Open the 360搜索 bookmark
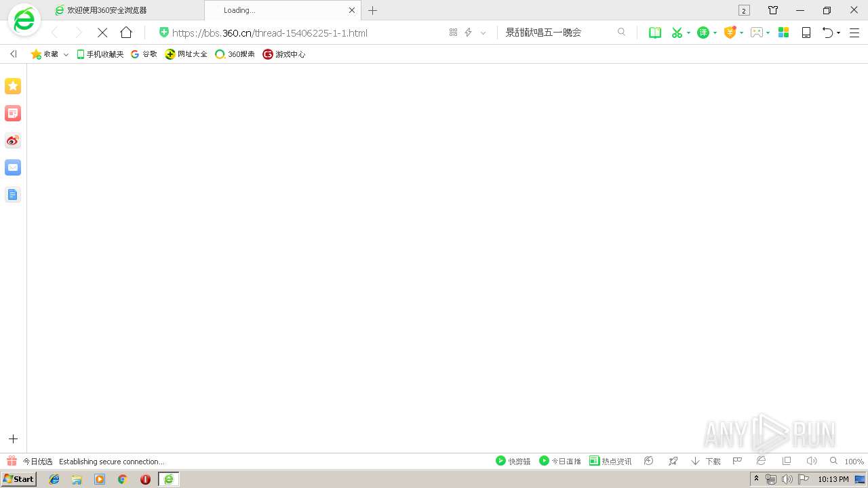 point(235,54)
